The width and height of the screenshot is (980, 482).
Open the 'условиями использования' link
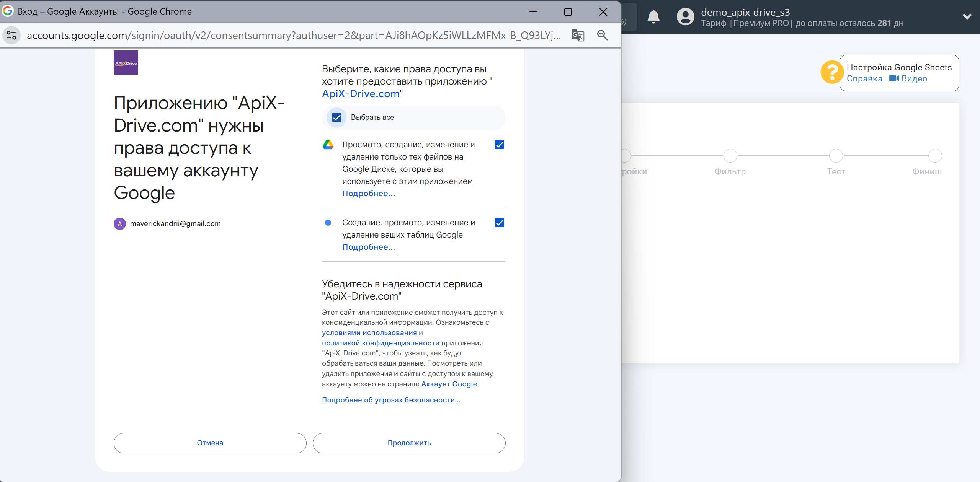(369, 333)
